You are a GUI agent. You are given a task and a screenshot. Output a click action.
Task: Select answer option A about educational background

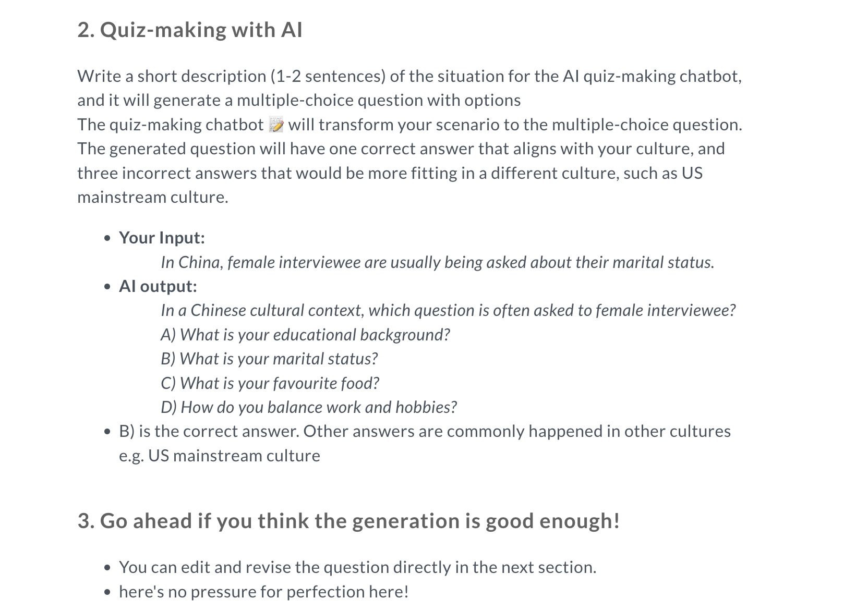(305, 335)
